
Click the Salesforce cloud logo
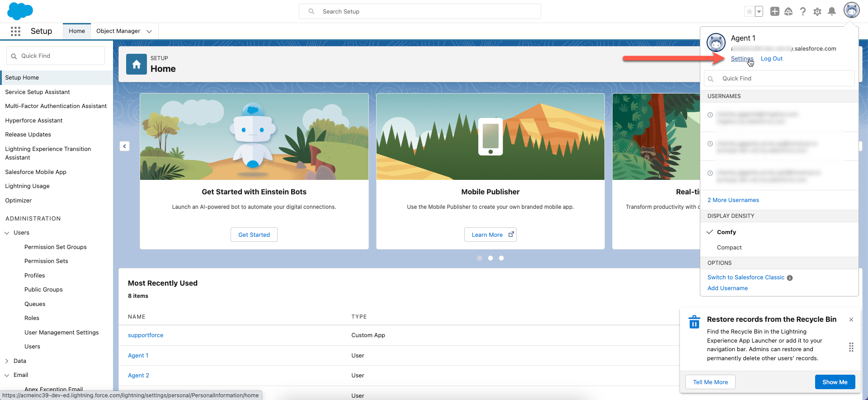pyautogui.click(x=20, y=11)
